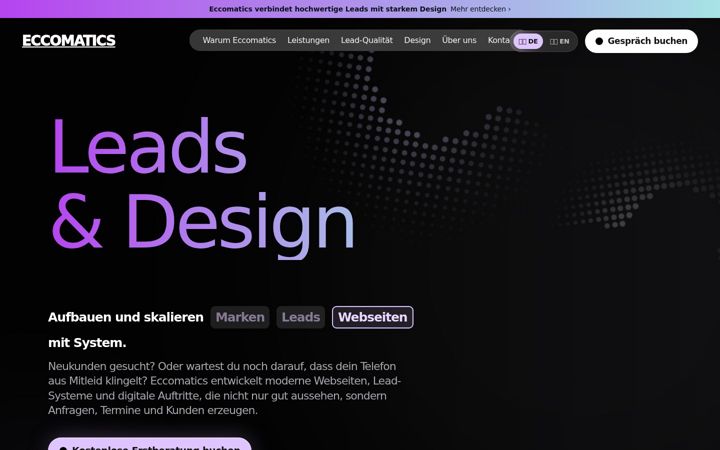Open the Lead-Qualität nav link
720x450 pixels.
point(366,40)
